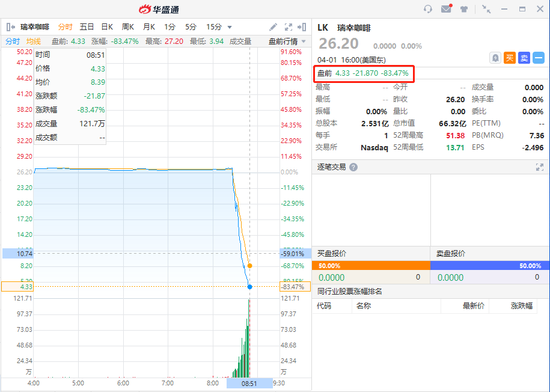Expand the dropdown arrow next to 15分
This screenshot has height=392, width=550.
pyautogui.click(x=230, y=27)
